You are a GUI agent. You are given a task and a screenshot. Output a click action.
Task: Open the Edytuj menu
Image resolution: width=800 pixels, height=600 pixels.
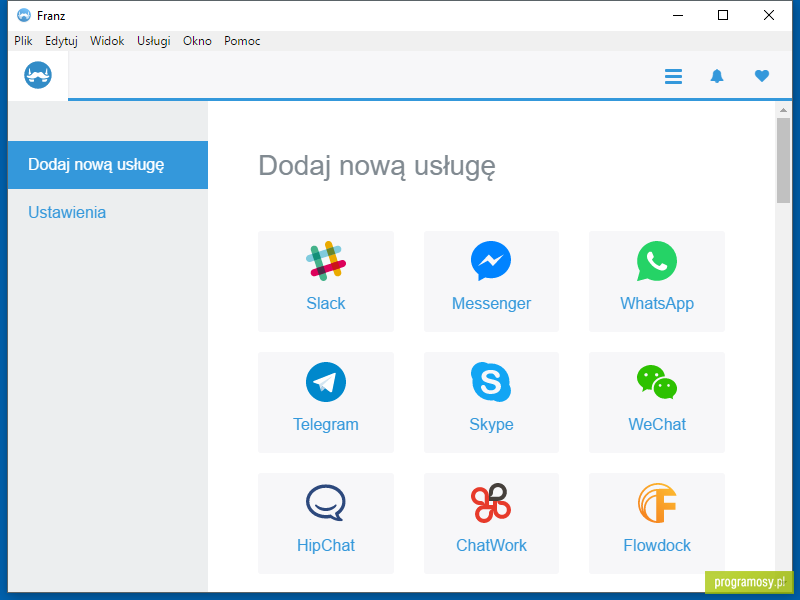(61, 41)
